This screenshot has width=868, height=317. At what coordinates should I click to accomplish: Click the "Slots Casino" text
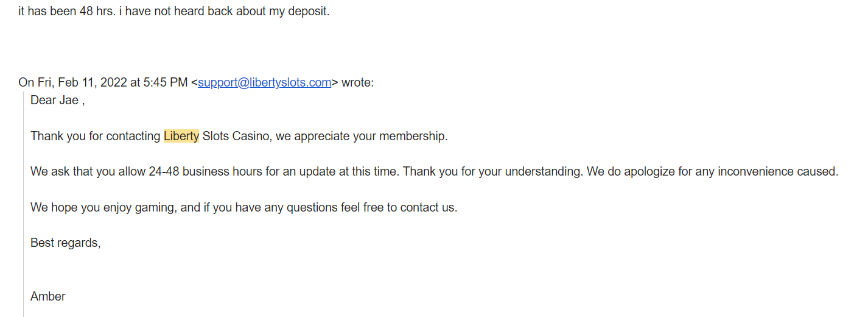pos(236,136)
